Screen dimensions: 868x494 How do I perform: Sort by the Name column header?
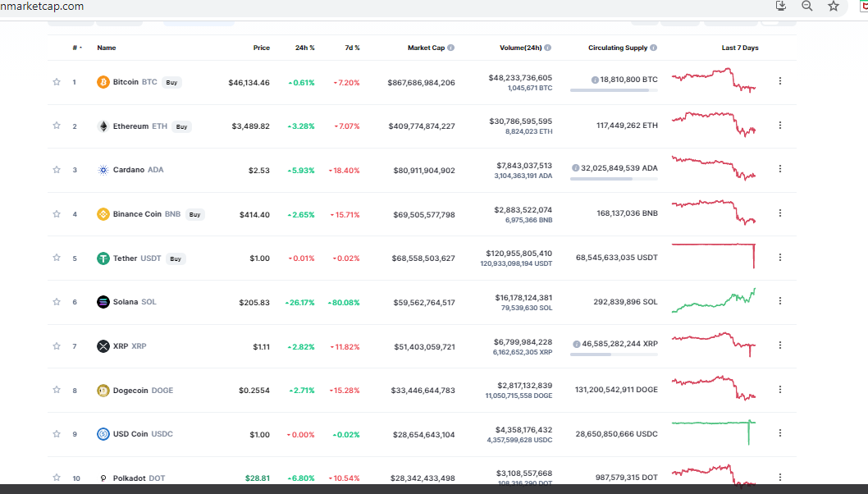107,48
